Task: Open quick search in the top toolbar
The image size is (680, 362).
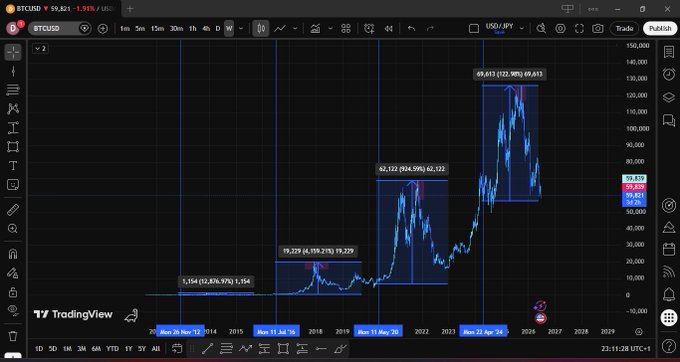Action: (x=541, y=29)
